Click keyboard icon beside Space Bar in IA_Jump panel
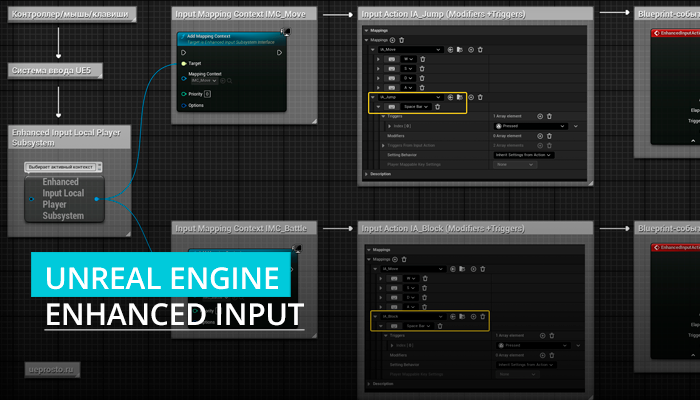This screenshot has height=400, width=700. pyautogui.click(x=392, y=107)
